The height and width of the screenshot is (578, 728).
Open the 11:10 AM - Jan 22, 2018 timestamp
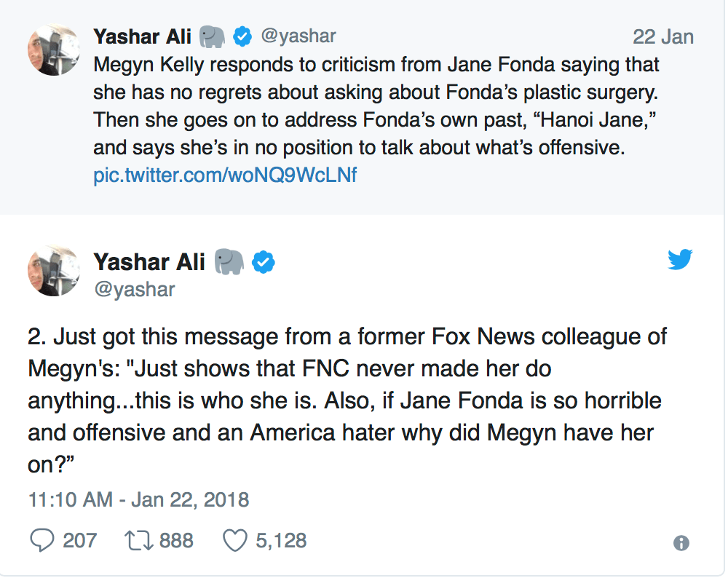[x=138, y=499]
